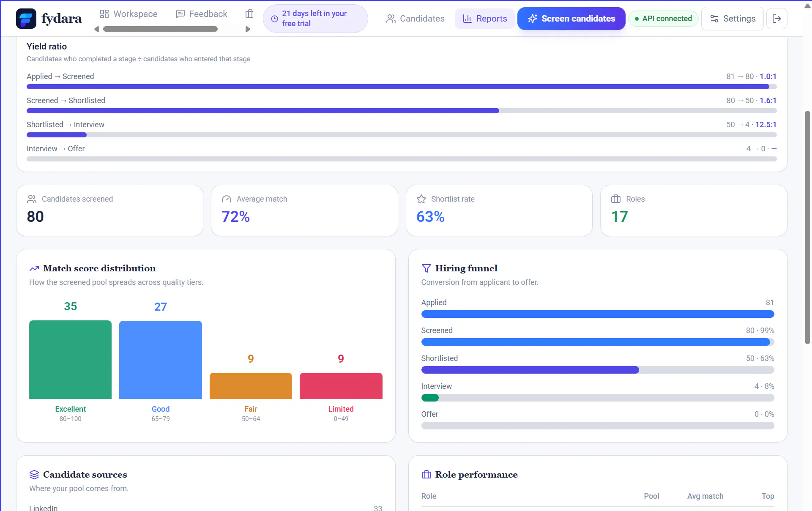The height and width of the screenshot is (511, 812).
Task: Click the Average match gauge icon
Action: click(227, 199)
